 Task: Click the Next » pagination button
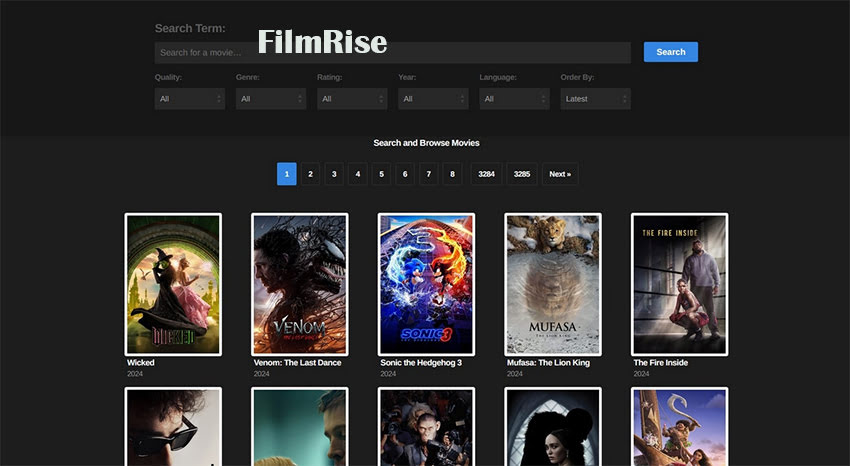560,174
